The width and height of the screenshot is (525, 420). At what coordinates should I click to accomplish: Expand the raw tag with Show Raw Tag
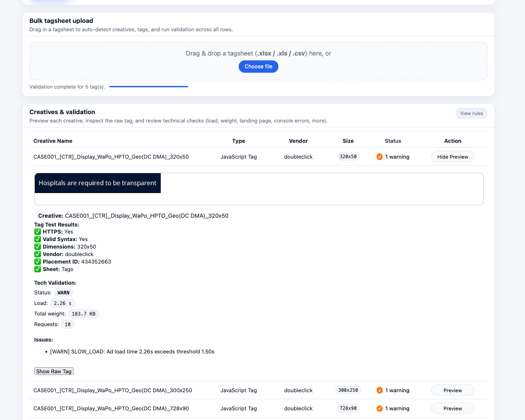(x=54, y=371)
